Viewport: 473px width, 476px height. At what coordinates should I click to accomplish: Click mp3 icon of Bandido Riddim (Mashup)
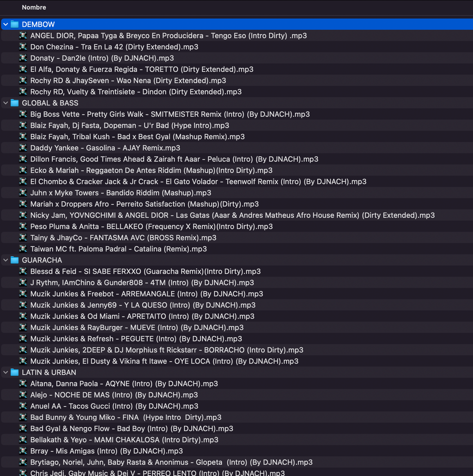[x=23, y=193]
